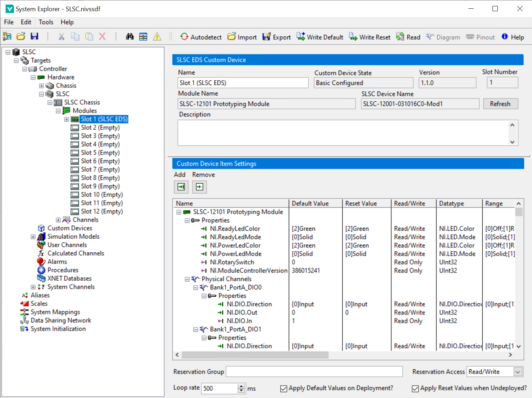
Task: Click Write Reset in toolbar
Action: (x=369, y=37)
